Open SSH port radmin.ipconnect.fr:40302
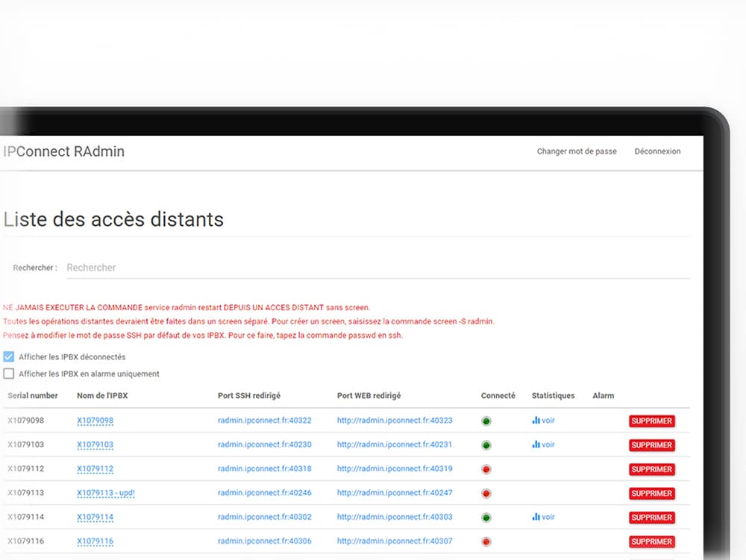The width and height of the screenshot is (746, 560). coord(265,517)
